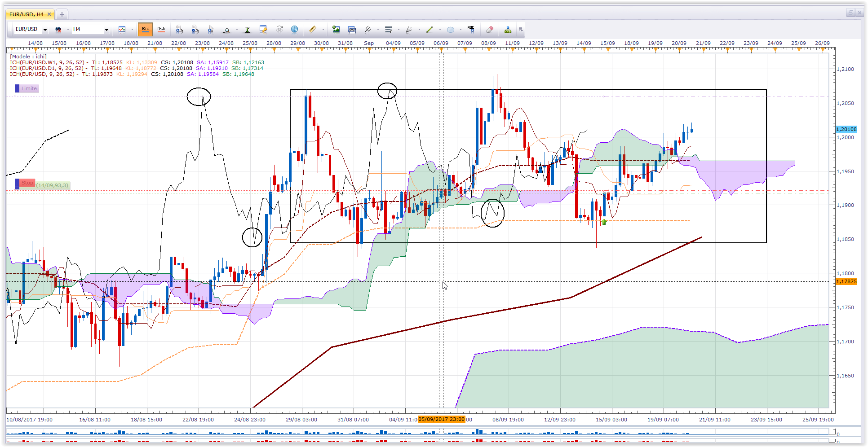Click the auto-scale vertical fit icon
Viewport: 868px width, 447px height.
tap(247, 30)
